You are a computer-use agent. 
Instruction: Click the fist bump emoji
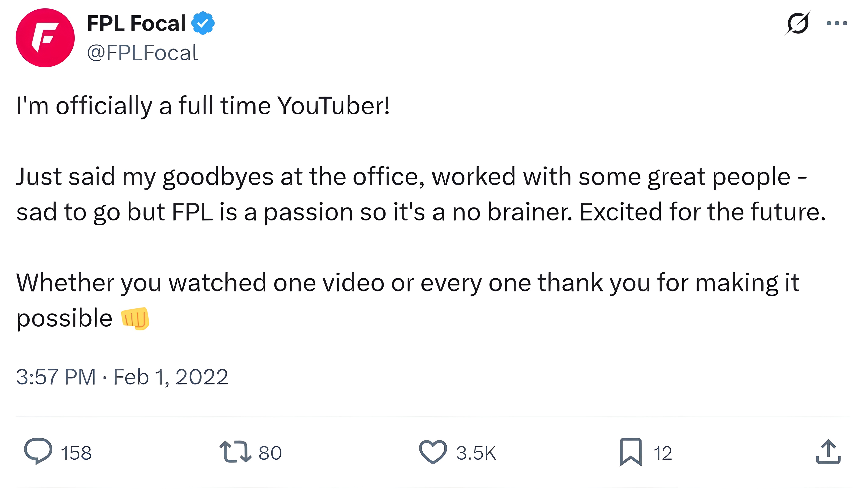pos(135,318)
